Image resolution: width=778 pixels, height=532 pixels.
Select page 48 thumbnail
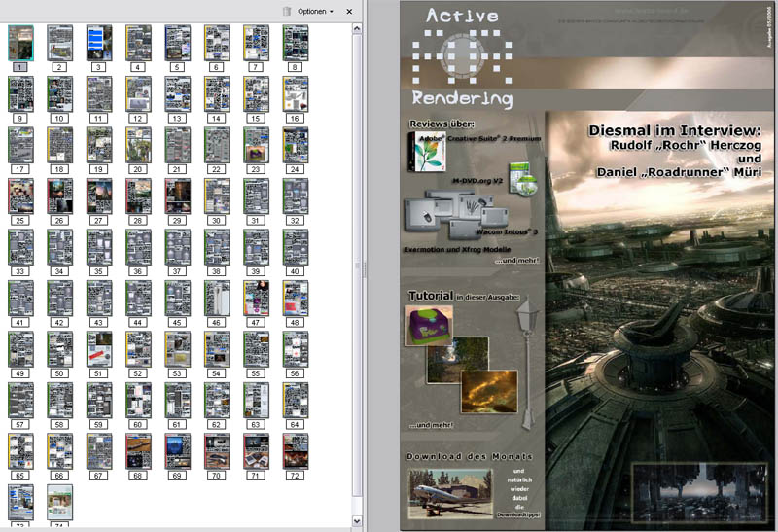click(296, 299)
